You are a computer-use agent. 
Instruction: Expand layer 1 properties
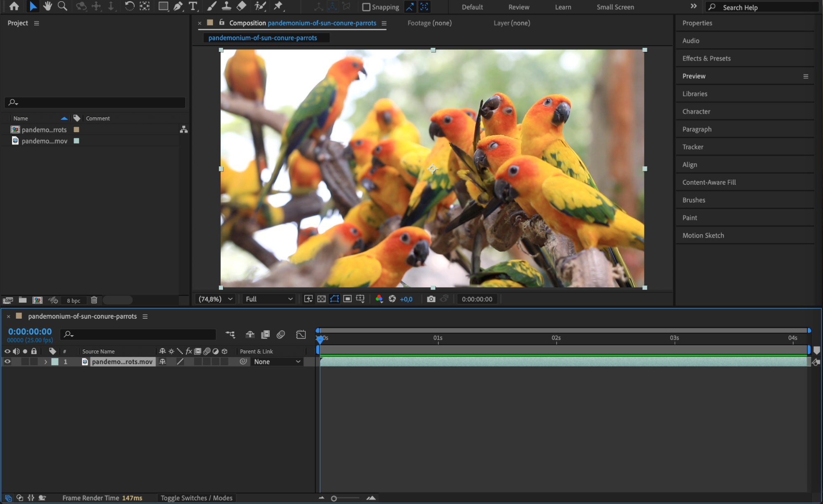pos(46,362)
